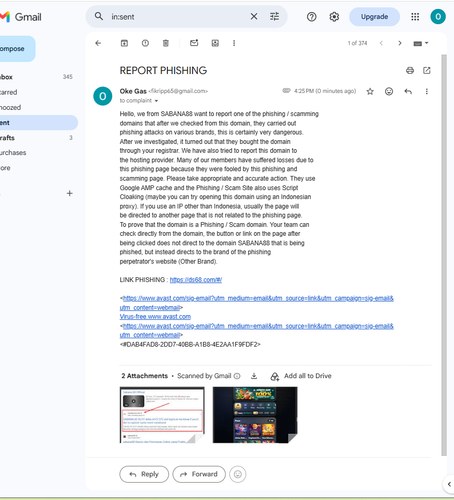Mark the message as unread

(x=194, y=43)
